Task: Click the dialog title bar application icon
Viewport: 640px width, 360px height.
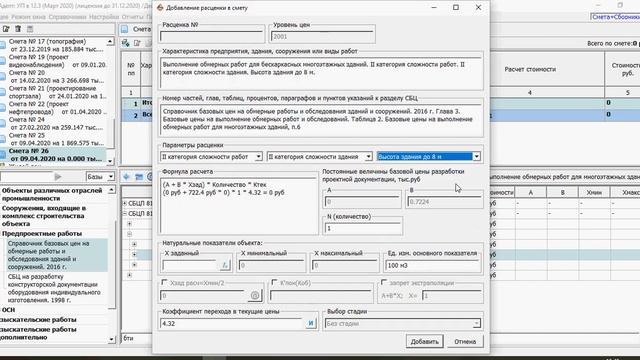Action: [160, 8]
